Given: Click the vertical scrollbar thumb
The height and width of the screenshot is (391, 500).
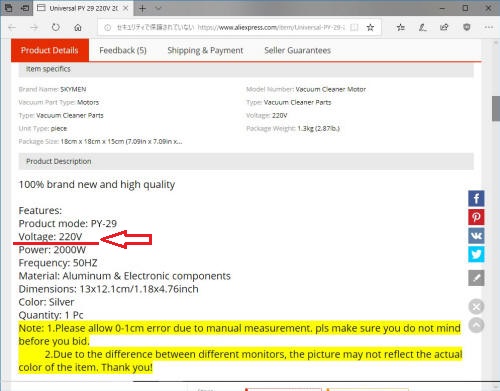Looking at the screenshot, I should (496, 109).
